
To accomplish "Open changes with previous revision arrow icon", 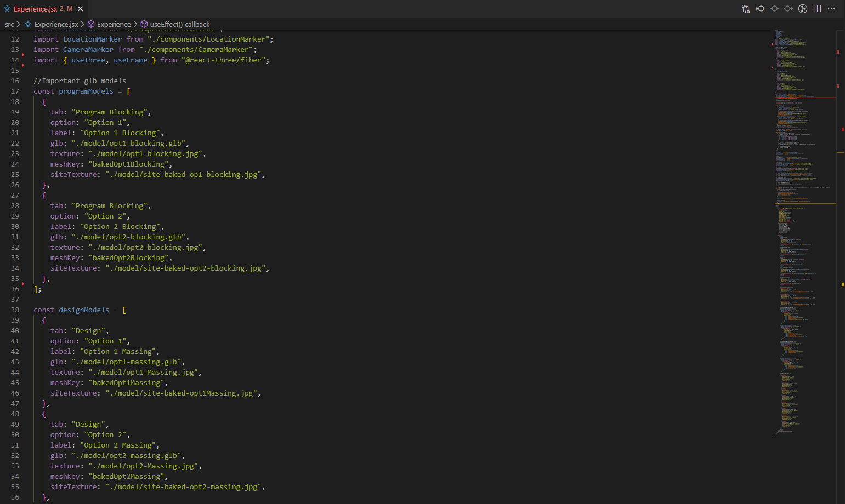I will point(760,9).
